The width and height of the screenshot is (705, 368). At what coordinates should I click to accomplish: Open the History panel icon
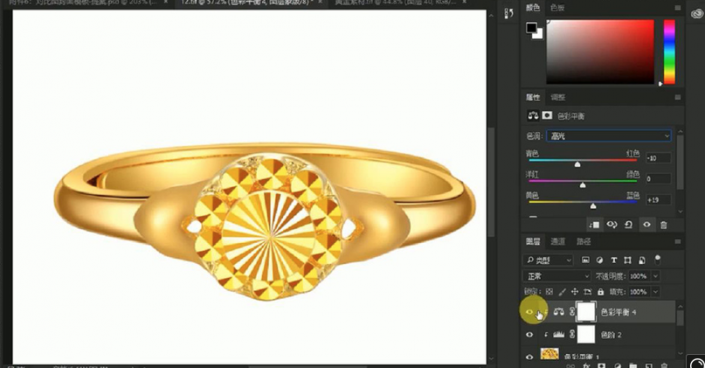tap(509, 13)
